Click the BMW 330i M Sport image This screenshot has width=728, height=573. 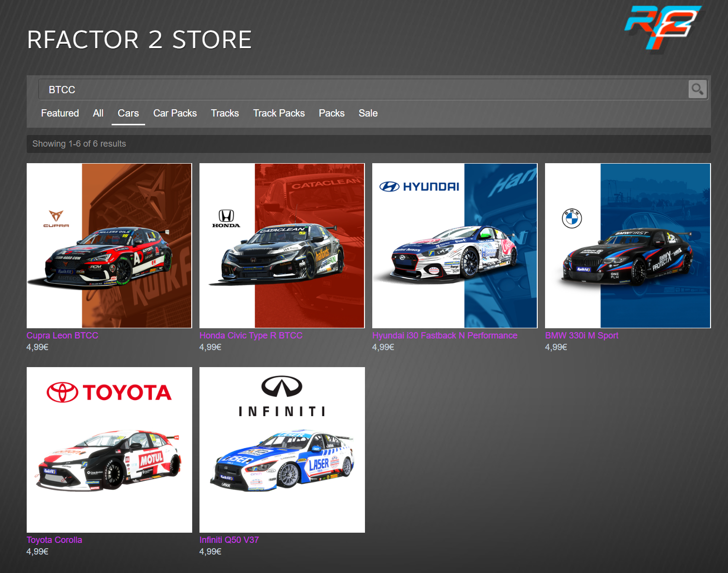tap(628, 246)
